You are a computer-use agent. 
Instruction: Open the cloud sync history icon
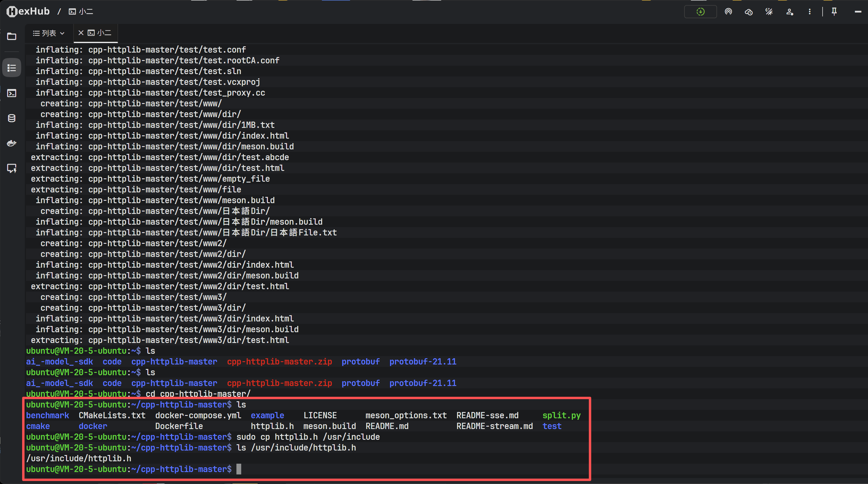click(x=748, y=12)
